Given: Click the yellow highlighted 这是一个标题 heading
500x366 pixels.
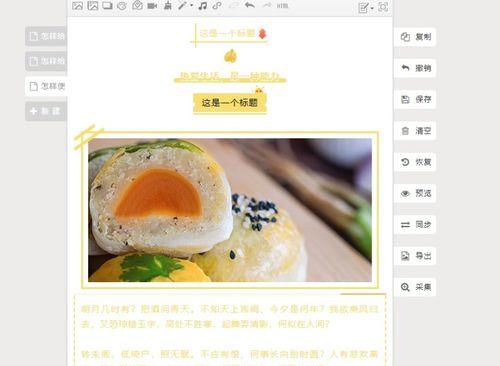Looking at the screenshot, I should pyautogui.click(x=230, y=103).
